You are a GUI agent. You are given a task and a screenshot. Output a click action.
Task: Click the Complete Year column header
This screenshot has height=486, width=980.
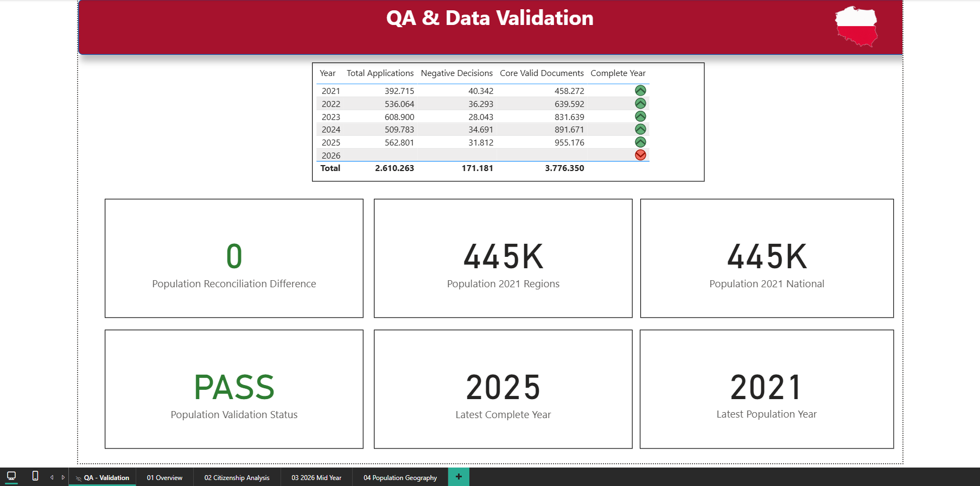coord(618,73)
